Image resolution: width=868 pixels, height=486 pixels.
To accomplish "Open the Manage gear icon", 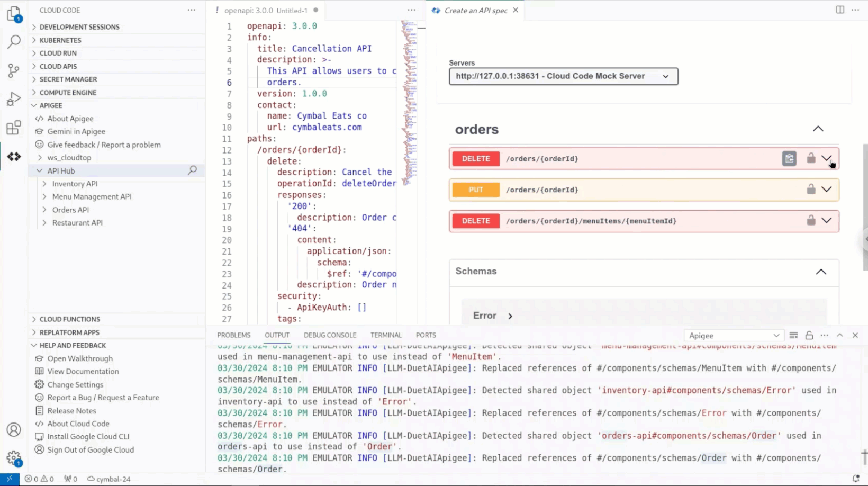I will point(14,458).
